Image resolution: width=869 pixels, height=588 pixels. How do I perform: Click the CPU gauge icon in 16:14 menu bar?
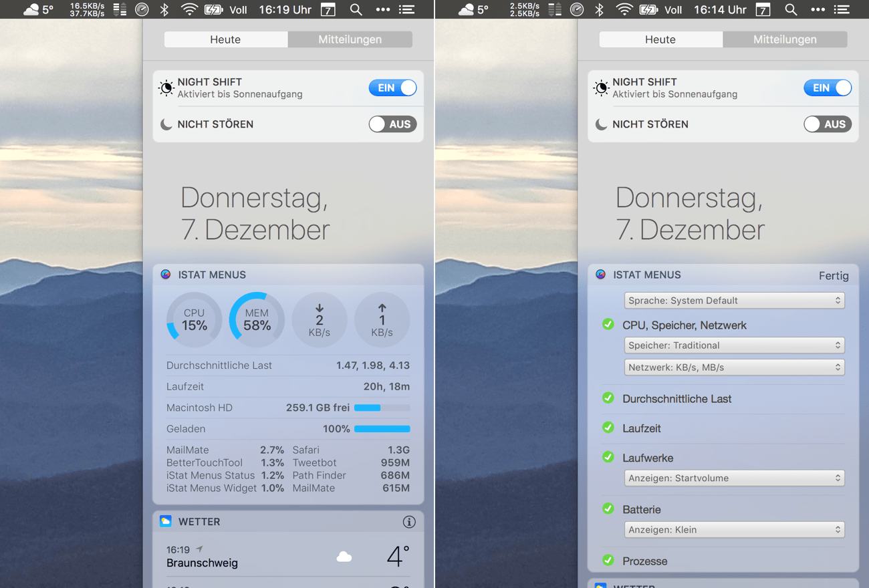pos(577,9)
